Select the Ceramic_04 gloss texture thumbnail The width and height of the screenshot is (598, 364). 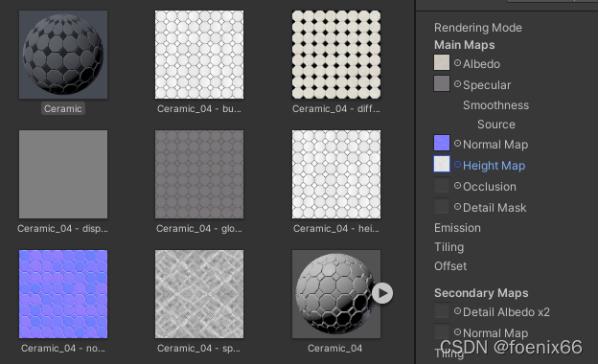pos(199,174)
